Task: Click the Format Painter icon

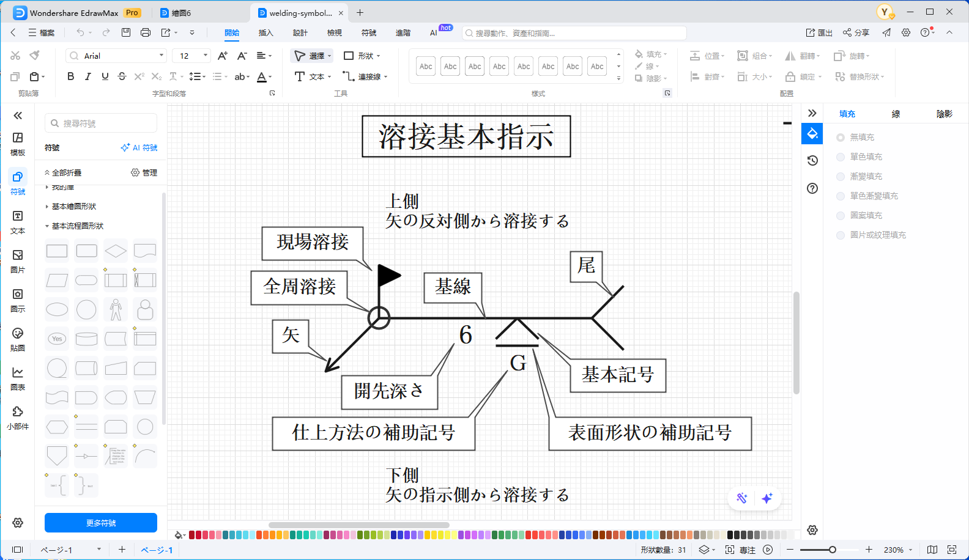Action: pos(35,56)
